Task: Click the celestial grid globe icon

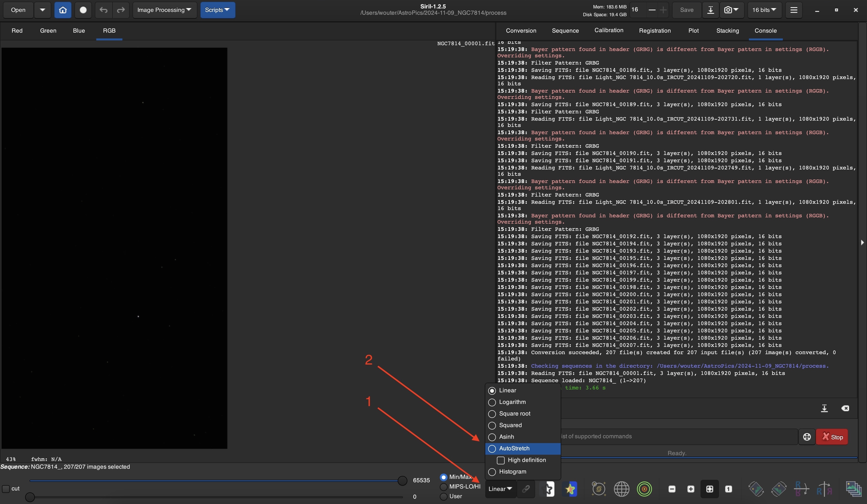Action: pyautogui.click(x=621, y=489)
